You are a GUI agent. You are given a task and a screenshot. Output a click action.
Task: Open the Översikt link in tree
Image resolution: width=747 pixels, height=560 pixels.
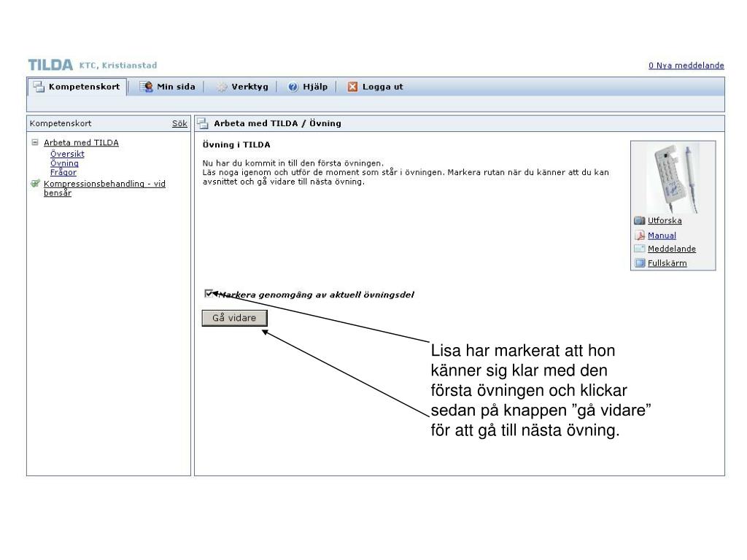coord(67,154)
